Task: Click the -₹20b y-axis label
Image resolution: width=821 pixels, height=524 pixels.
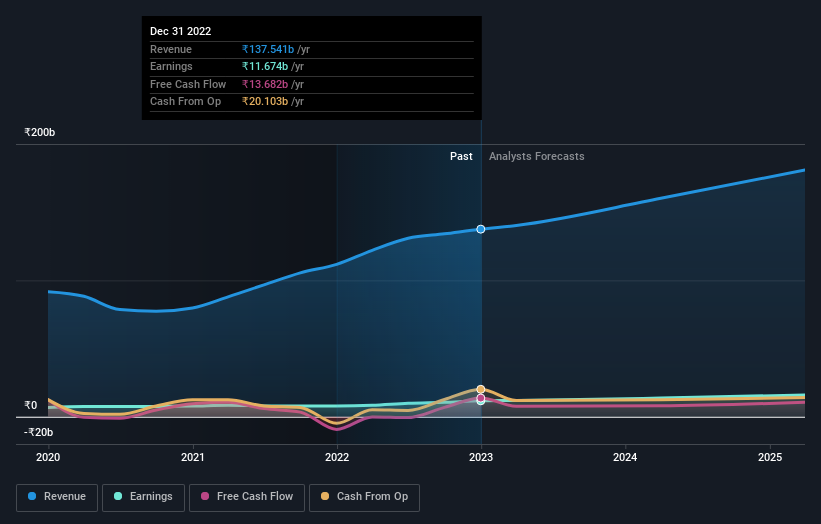Action: (x=39, y=432)
